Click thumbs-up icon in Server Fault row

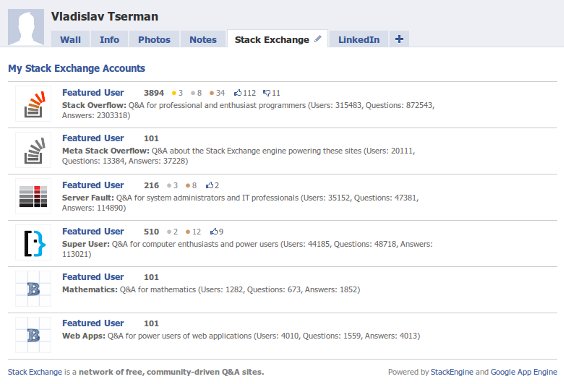(210, 185)
